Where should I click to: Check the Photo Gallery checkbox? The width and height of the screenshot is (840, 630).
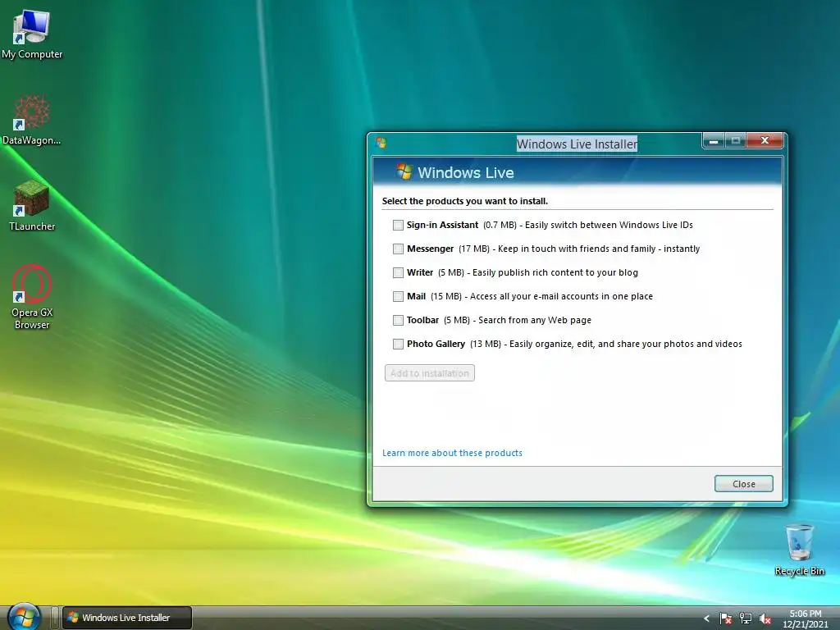point(398,344)
